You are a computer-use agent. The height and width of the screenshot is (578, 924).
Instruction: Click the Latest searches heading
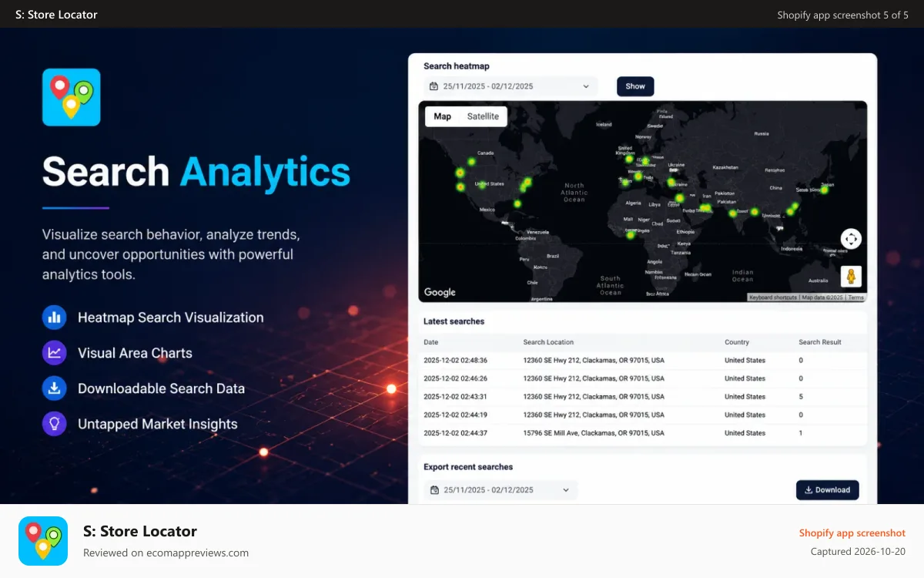point(454,321)
